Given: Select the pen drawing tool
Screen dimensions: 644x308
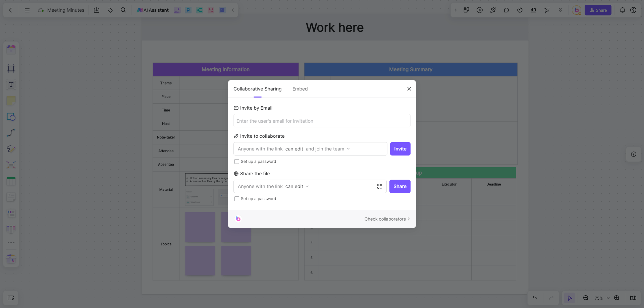Looking at the screenshot, I should [x=11, y=149].
